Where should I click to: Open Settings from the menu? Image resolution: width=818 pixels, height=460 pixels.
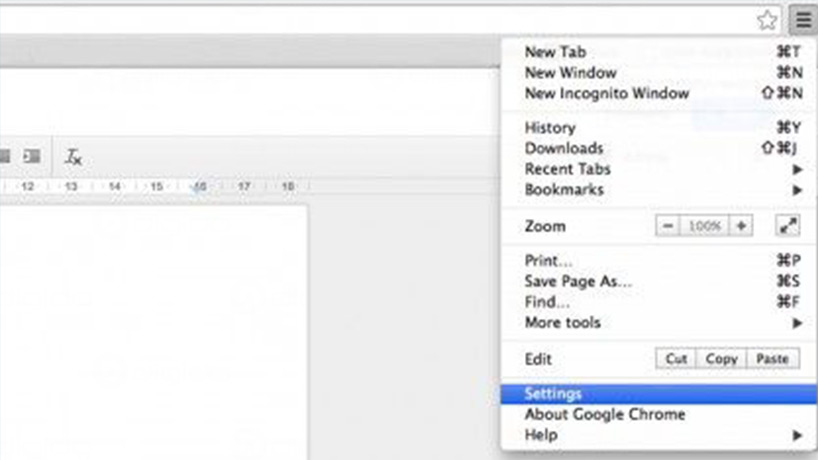point(553,394)
